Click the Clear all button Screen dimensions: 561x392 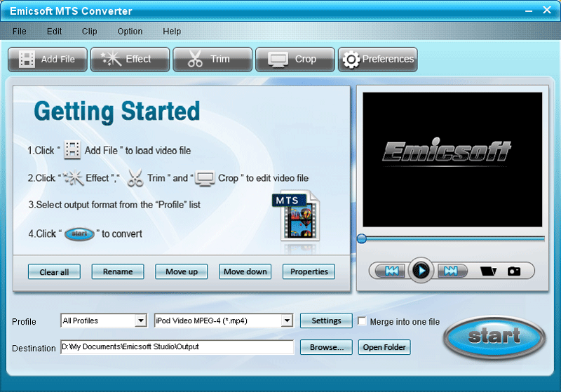tap(54, 272)
